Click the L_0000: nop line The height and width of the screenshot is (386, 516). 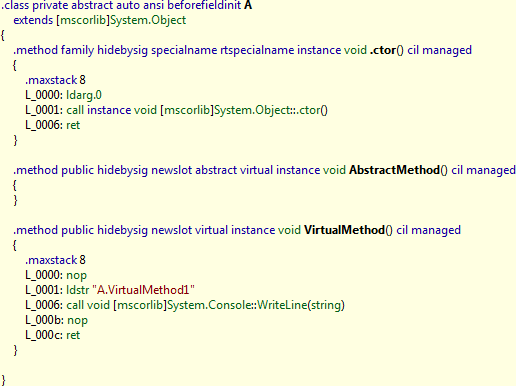(56, 275)
